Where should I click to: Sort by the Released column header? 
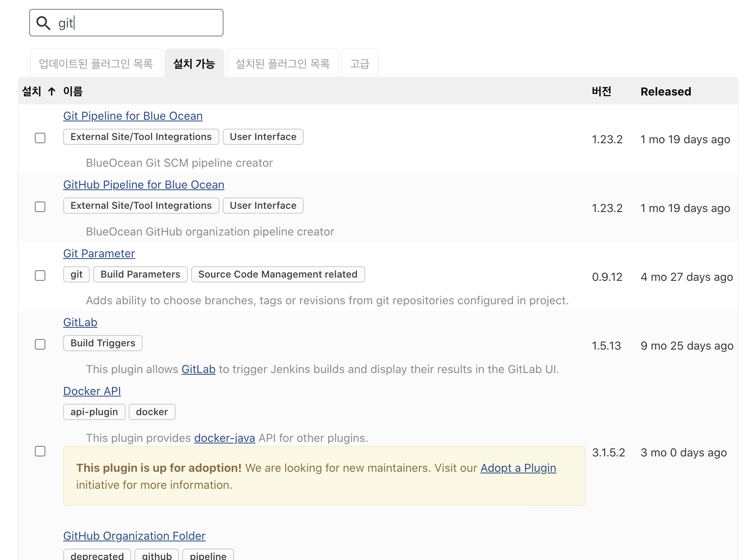(x=666, y=92)
